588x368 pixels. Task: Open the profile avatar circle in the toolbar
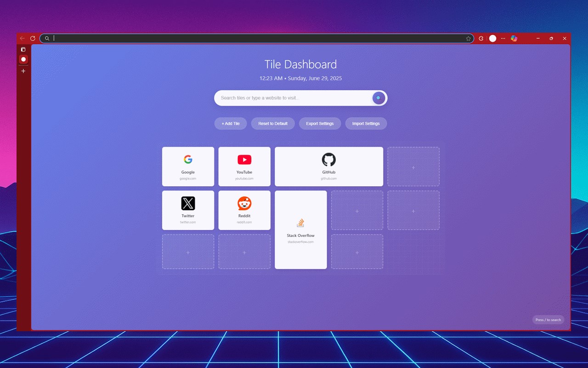(492, 39)
